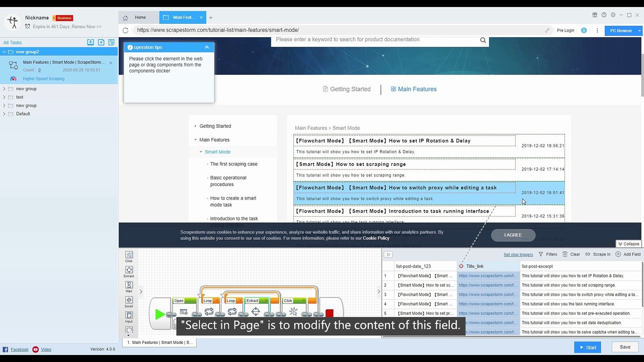Click Scrape In toolbar option

(x=598, y=254)
